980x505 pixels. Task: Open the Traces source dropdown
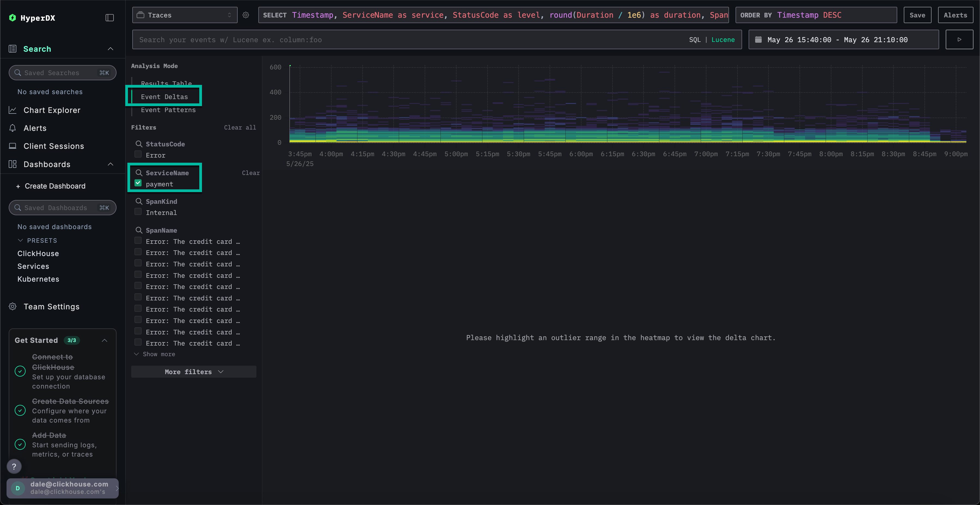click(x=185, y=15)
